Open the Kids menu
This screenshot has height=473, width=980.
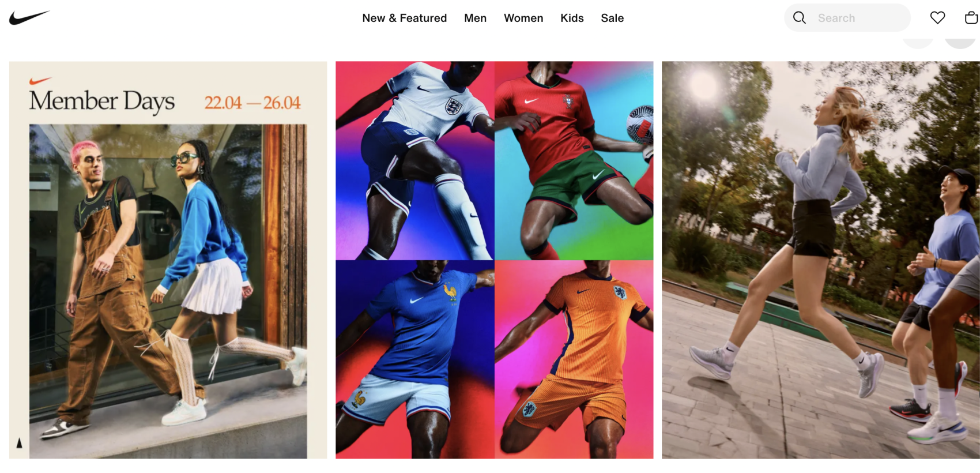[572, 18]
